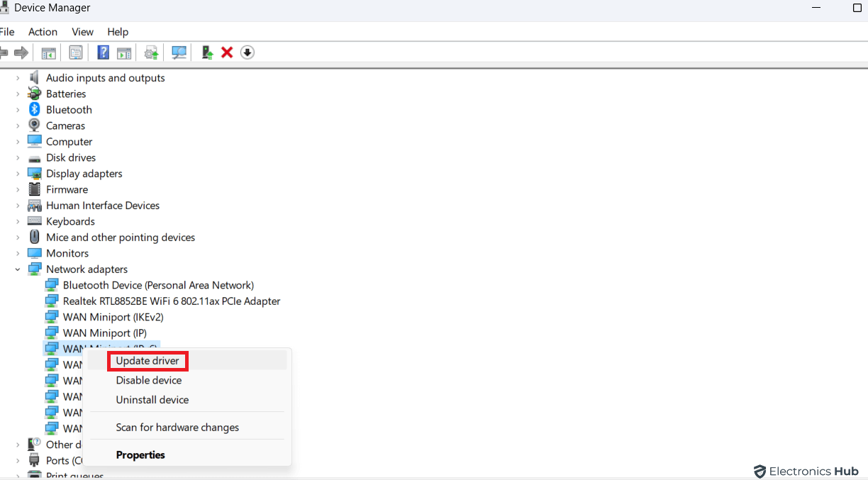868x480 pixels.
Task: Click the Help toolbar icon
Action: pos(103,52)
